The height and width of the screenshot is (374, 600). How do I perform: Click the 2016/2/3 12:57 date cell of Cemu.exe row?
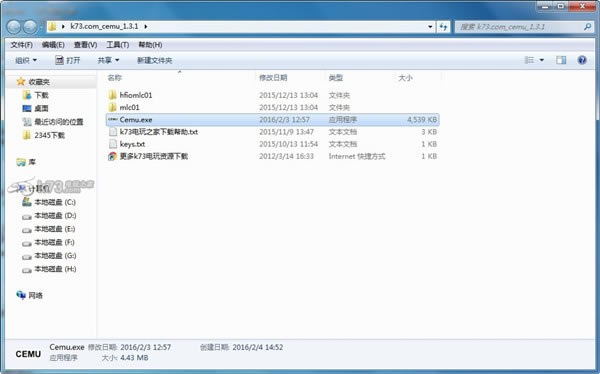point(284,119)
